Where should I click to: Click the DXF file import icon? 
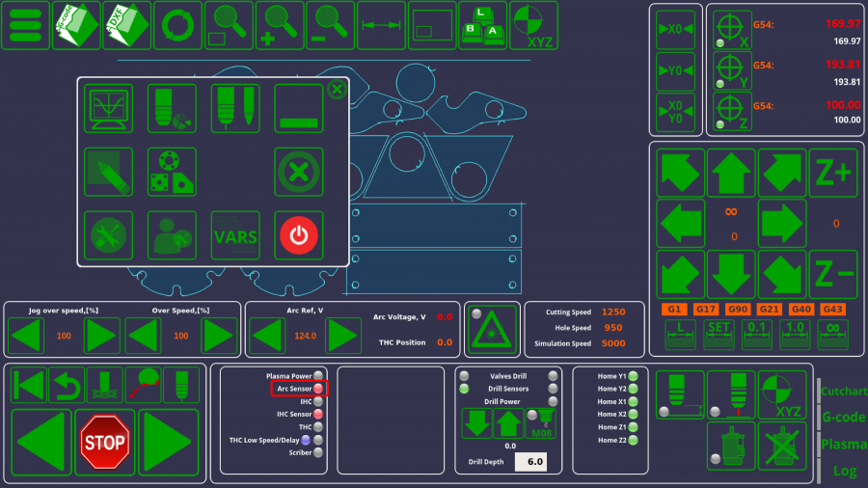pos(127,26)
